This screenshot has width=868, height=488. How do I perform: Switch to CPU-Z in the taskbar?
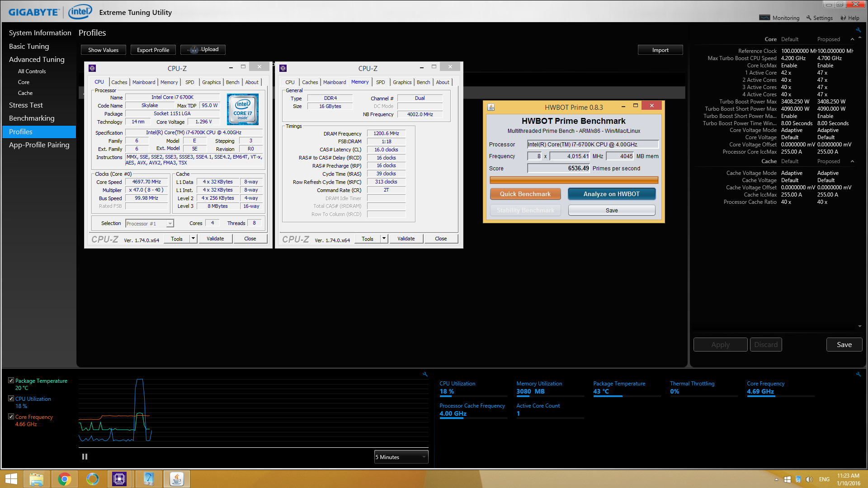point(119,479)
